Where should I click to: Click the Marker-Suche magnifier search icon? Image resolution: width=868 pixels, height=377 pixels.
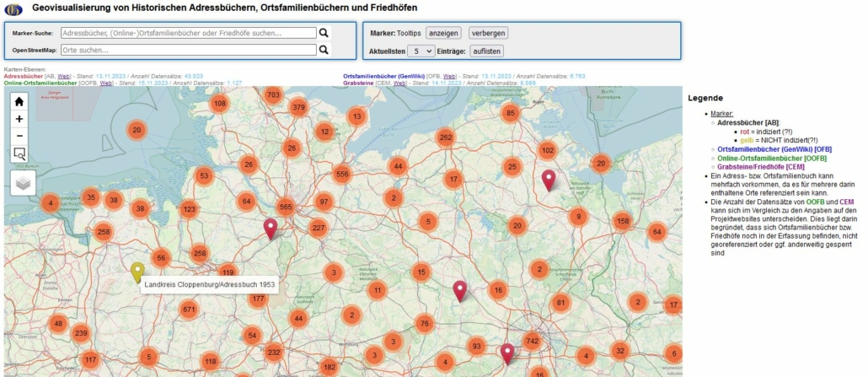(324, 33)
